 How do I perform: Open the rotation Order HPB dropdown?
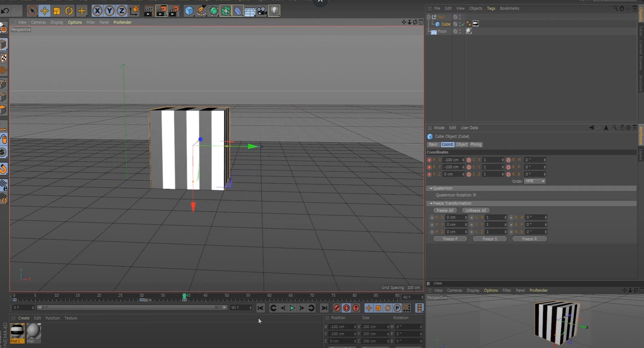click(535, 181)
